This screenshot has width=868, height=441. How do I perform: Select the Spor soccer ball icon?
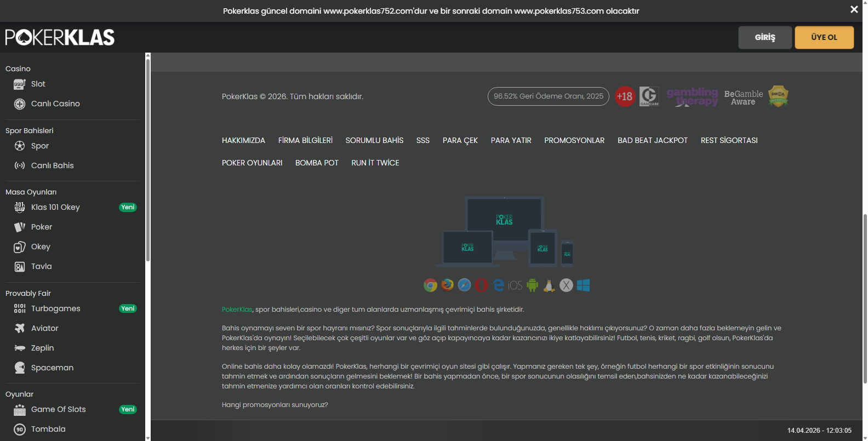[20, 146]
